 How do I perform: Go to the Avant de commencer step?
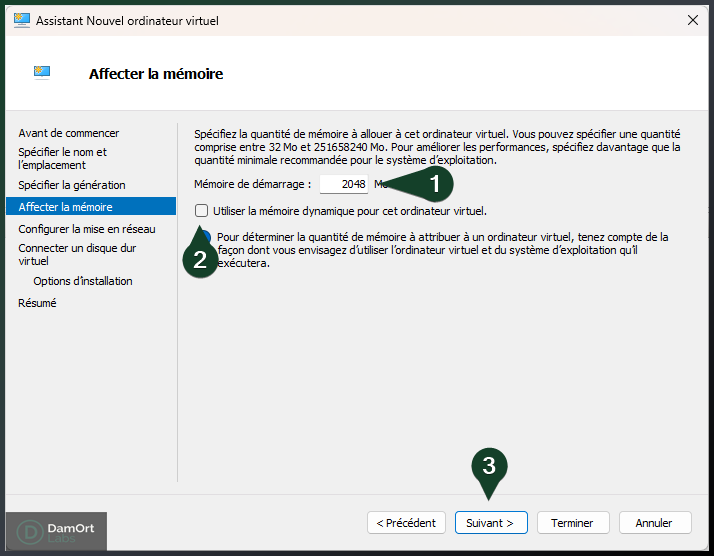[x=69, y=133]
